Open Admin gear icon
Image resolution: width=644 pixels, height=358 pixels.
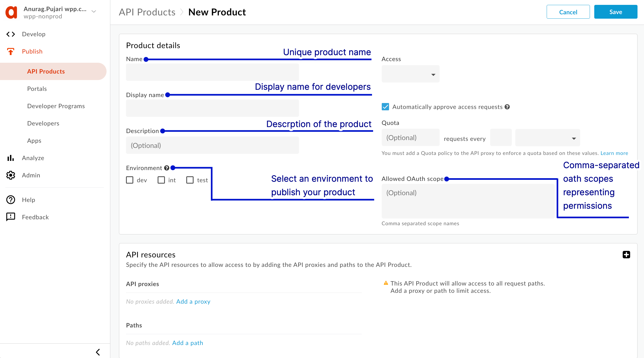click(x=11, y=175)
